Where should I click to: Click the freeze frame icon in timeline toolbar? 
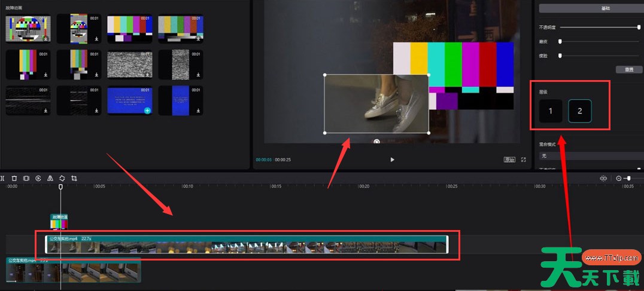pyautogui.click(x=26, y=178)
